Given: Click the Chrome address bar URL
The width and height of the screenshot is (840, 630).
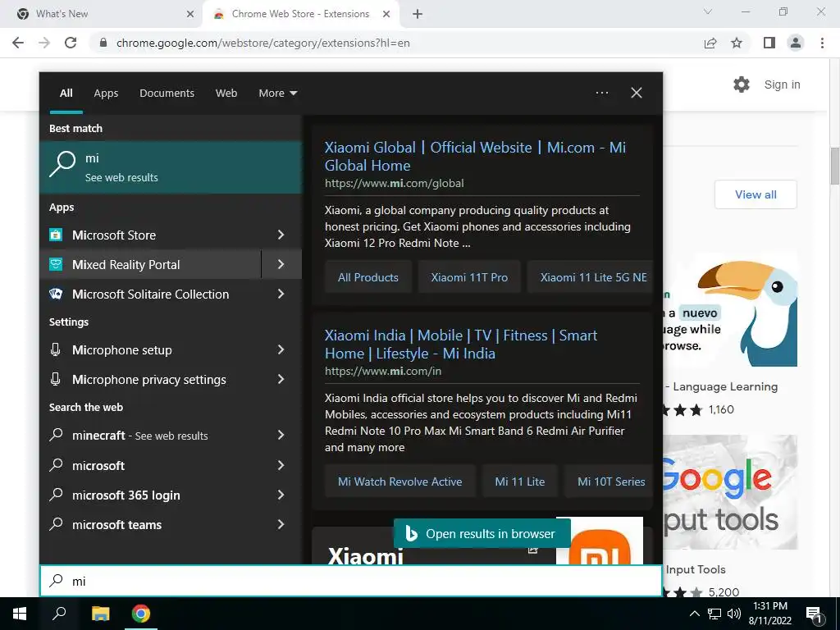Looking at the screenshot, I should point(263,43).
